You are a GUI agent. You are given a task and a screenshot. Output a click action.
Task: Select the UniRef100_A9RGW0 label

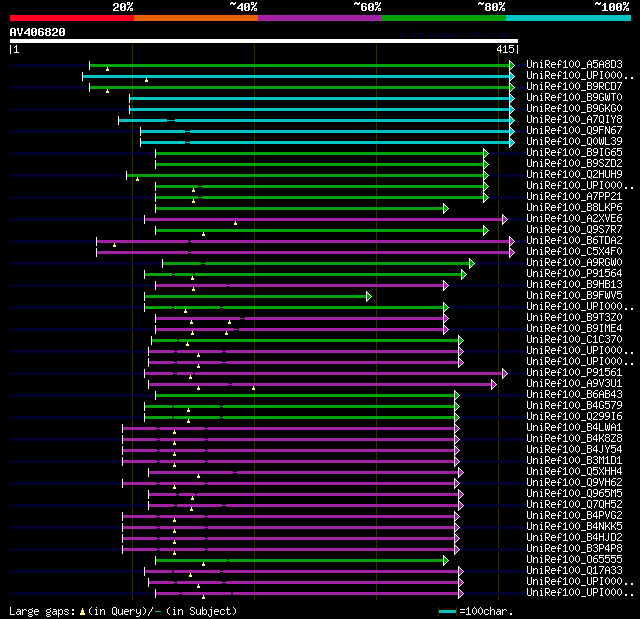coord(574,263)
